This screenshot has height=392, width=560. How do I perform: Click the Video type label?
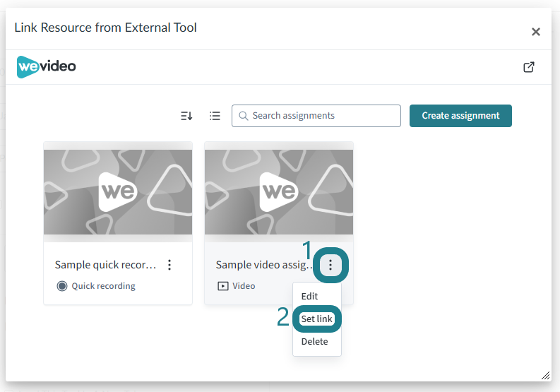coord(244,286)
